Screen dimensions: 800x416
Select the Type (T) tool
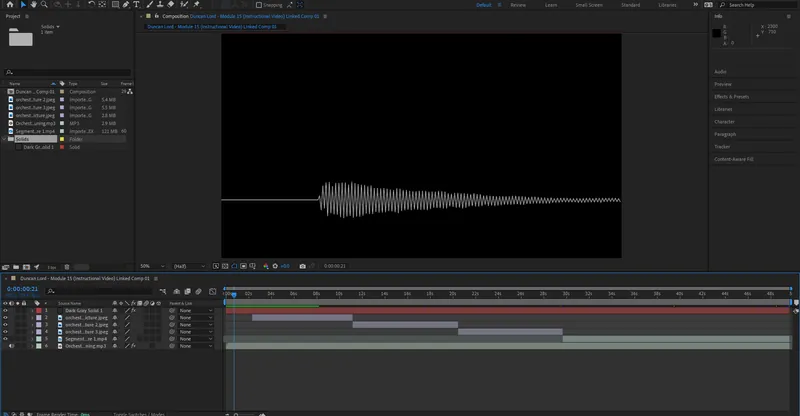(136, 4)
